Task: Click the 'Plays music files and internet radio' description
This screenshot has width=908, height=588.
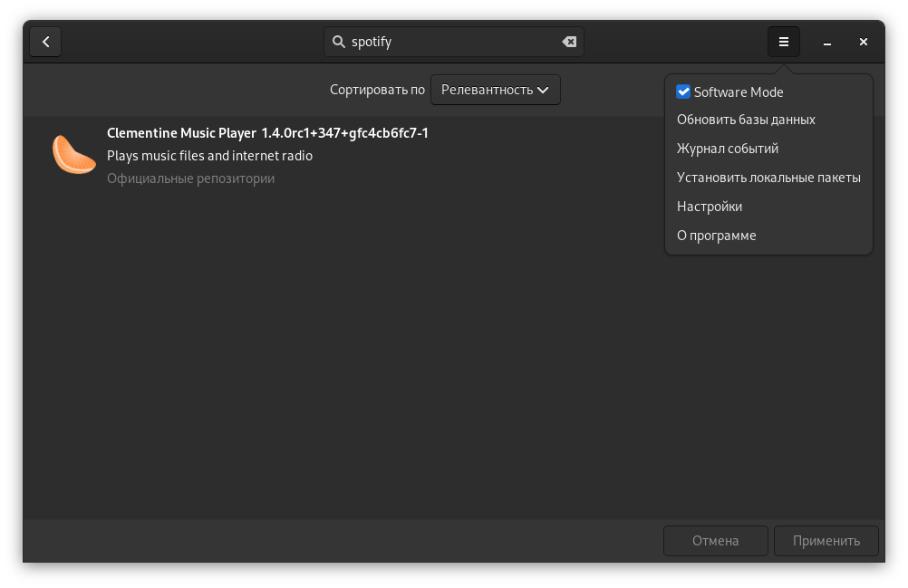Action: point(209,156)
